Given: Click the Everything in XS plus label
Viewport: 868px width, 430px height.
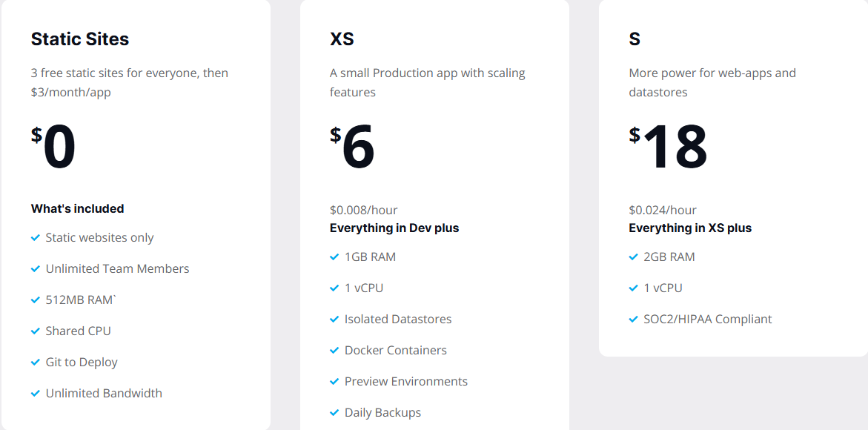Looking at the screenshot, I should [x=690, y=228].
